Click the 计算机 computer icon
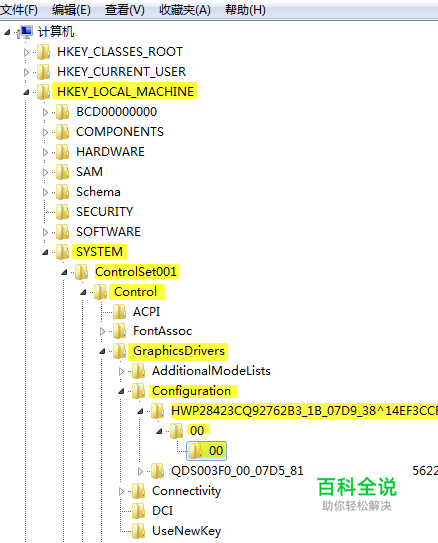 point(26,32)
